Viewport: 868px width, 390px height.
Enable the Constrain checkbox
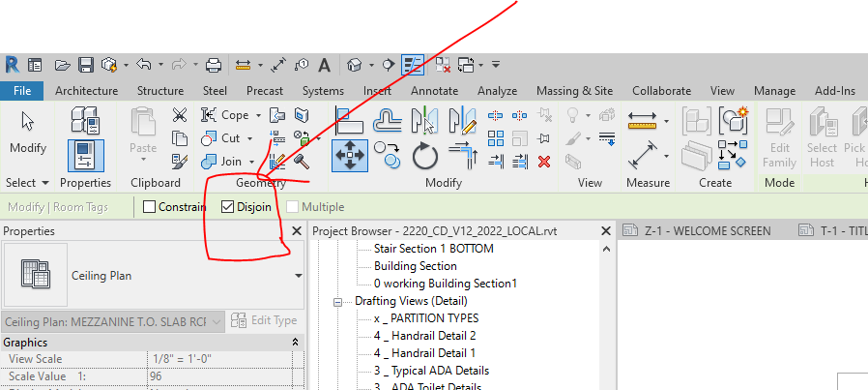(x=149, y=207)
